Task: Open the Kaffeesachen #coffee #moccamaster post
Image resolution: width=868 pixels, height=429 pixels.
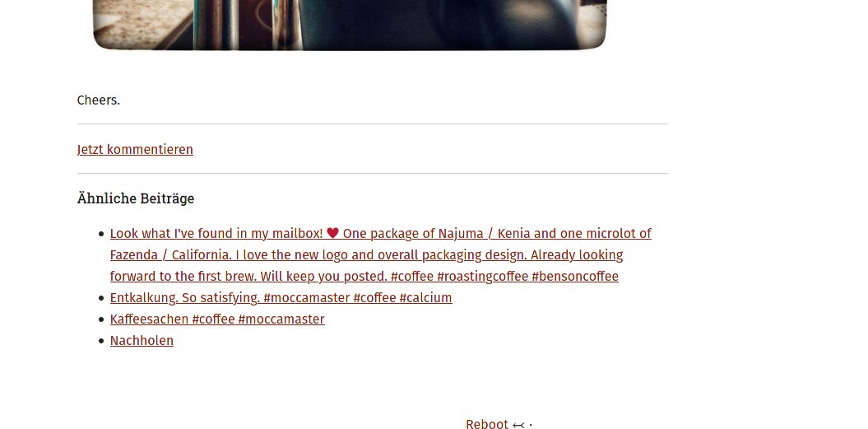Action: point(217,319)
